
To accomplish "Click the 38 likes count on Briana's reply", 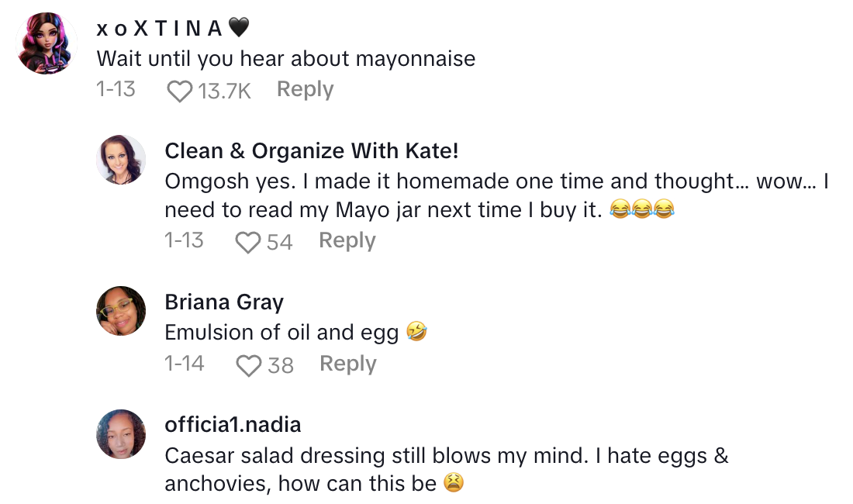I will pos(280,366).
